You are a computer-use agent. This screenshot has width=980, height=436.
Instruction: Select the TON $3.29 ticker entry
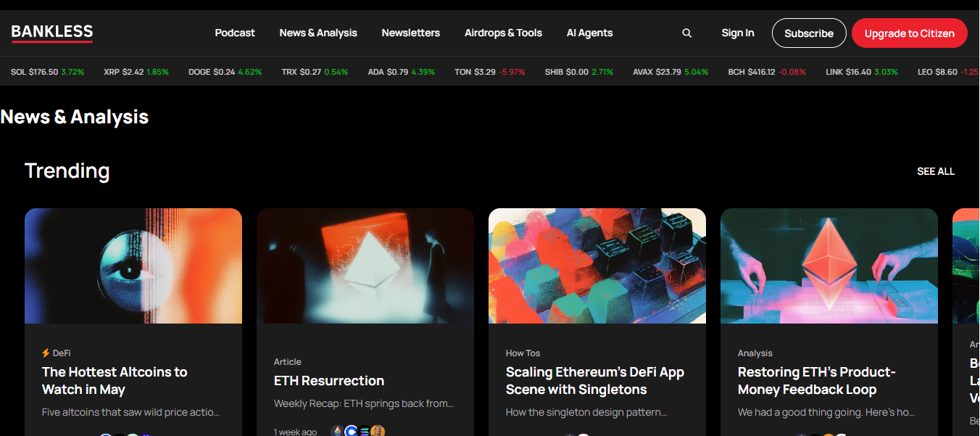point(490,72)
